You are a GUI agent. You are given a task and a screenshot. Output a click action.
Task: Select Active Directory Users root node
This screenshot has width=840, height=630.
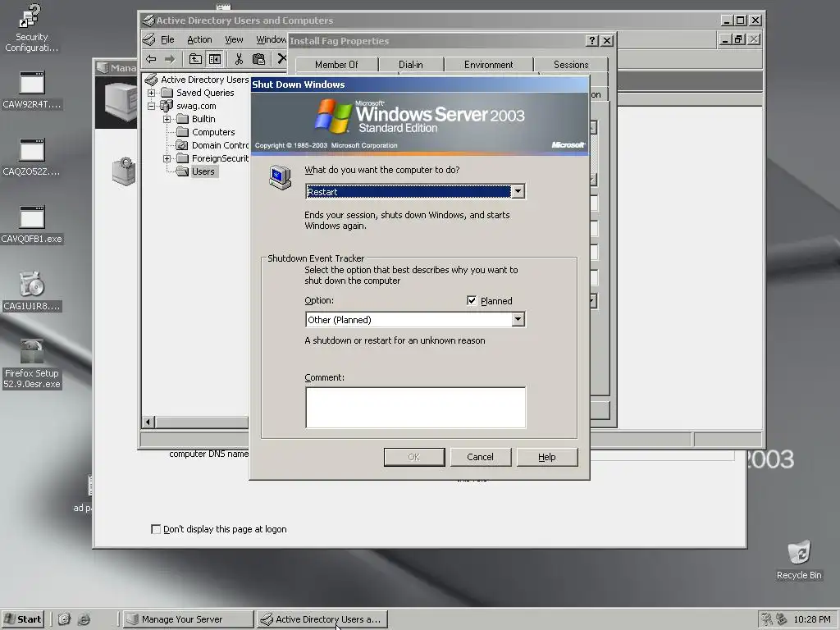pos(197,80)
